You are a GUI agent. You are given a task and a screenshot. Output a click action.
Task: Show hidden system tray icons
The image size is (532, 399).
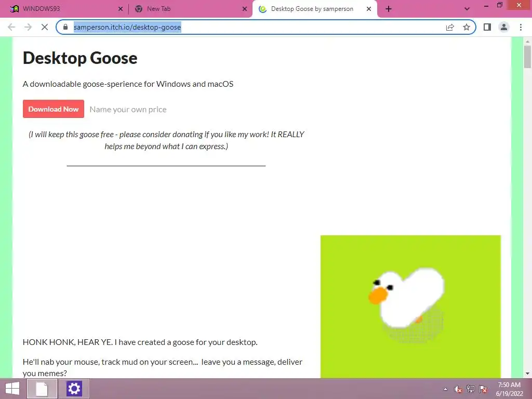pyautogui.click(x=445, y=389)
